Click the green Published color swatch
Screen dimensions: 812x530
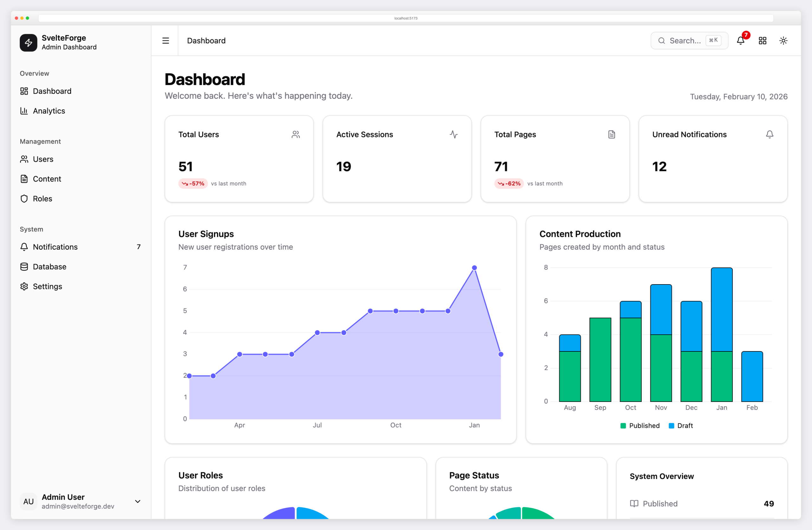(x=623, y=425)
